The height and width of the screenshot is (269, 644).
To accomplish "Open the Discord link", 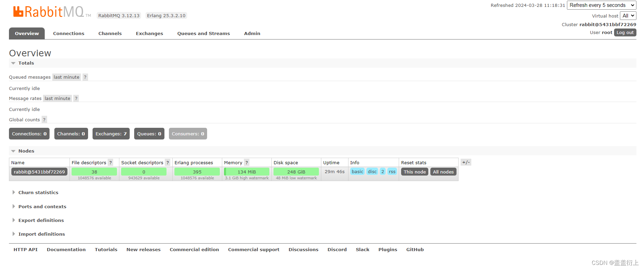I will [337, 250].
